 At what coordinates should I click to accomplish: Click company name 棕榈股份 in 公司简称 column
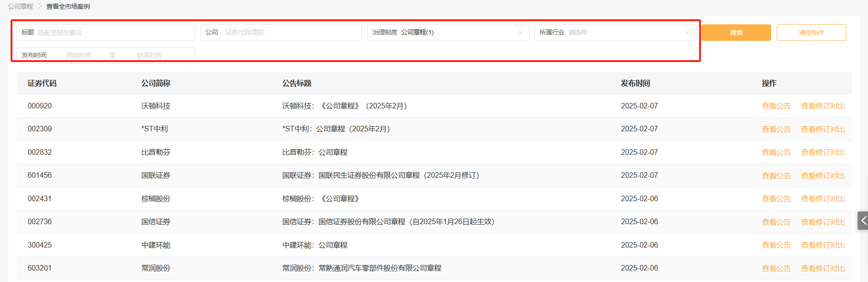pyautogui.click(x=156, y=199)
